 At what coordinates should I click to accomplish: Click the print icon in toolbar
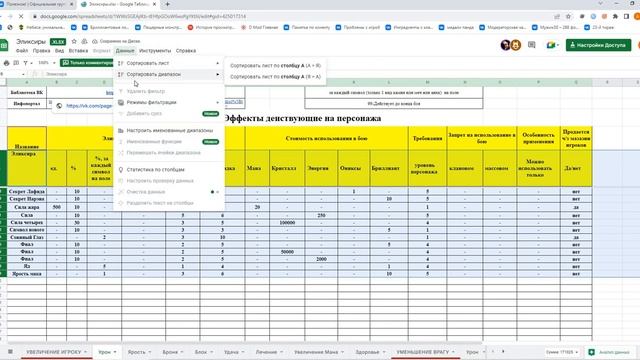click(7, 63)
